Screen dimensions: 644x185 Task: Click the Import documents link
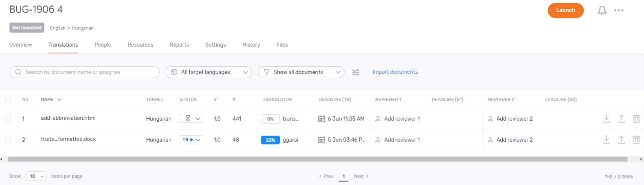(x=395, y=72)
